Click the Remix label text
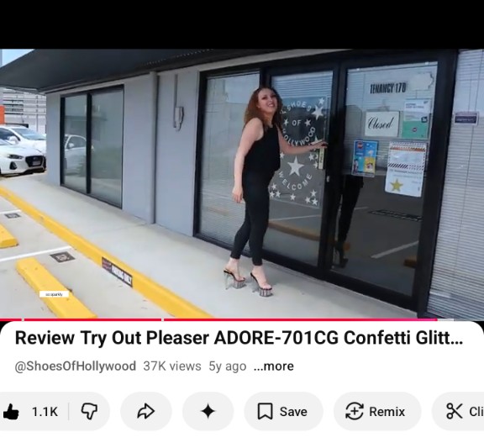The width and height of the screenshot is (484, 448). [387, 412]
